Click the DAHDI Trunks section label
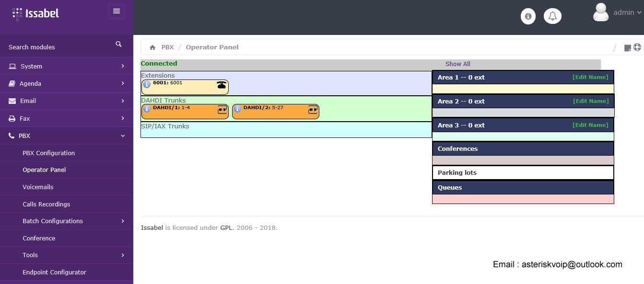Viewport: 644px width, 284px height. pos(164,101)
